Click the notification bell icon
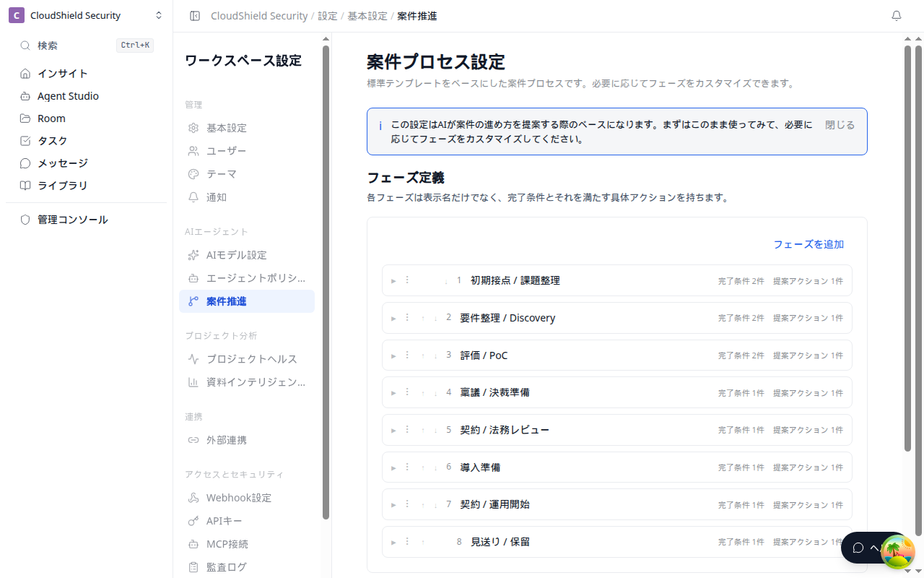 [x=897, y=16]
